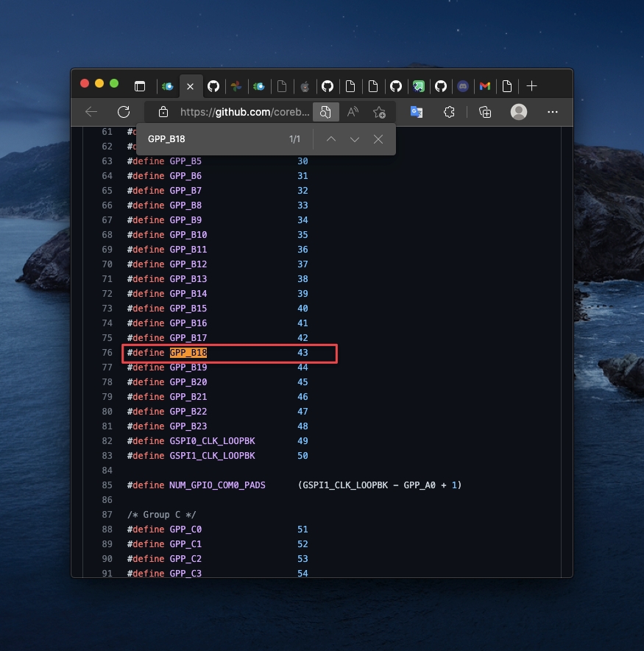Jump to next find result
This screenshot has height=651, width=644.
click(x=355, y=139)
